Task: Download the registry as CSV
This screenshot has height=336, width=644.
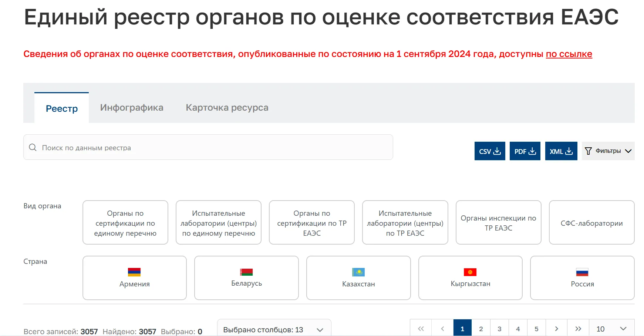Action: (x=489, y=151)
